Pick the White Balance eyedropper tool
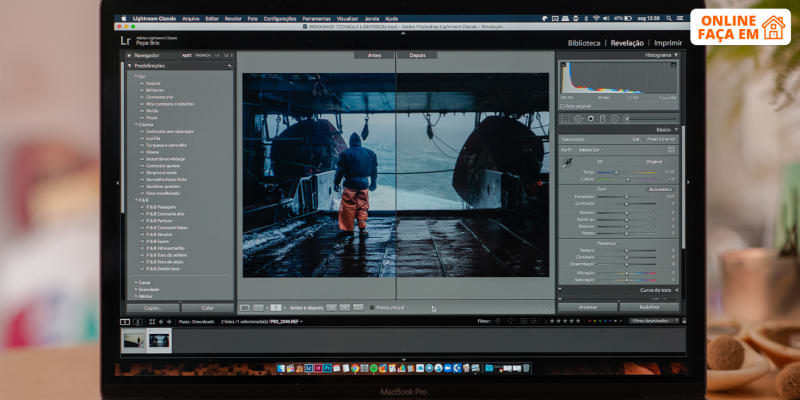 pyautogui.click(x=567, y=163)
